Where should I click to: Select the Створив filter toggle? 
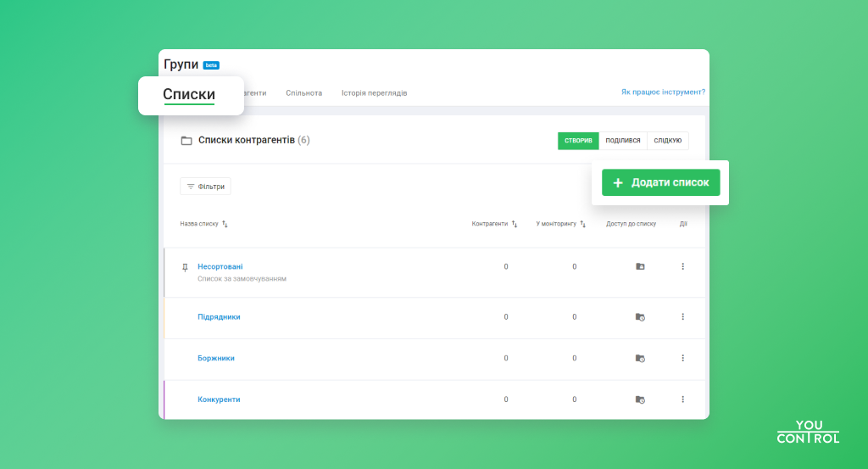tap(578, 141)
